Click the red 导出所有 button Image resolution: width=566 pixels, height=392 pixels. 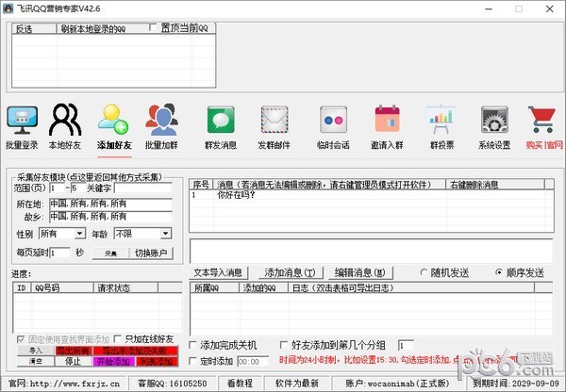[x=74, y=351]
